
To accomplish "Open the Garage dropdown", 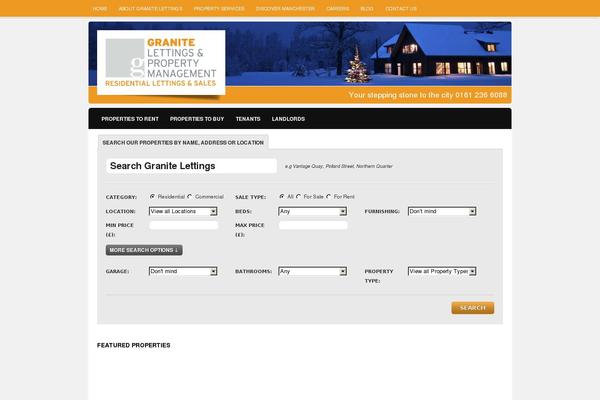I will [x=183, y=271].
